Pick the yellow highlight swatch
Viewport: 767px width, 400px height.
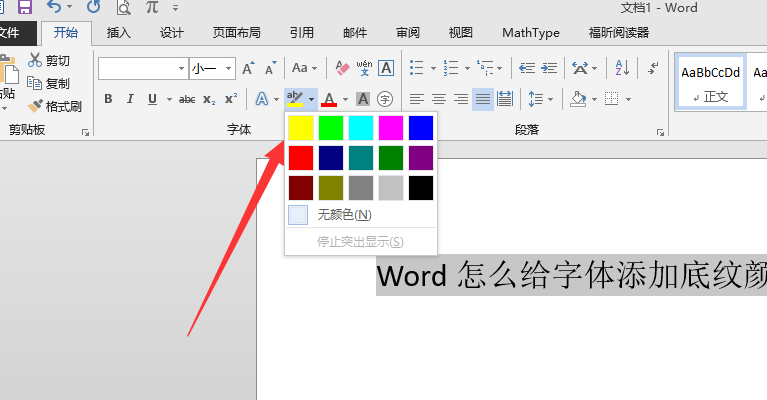coord(301,128)
